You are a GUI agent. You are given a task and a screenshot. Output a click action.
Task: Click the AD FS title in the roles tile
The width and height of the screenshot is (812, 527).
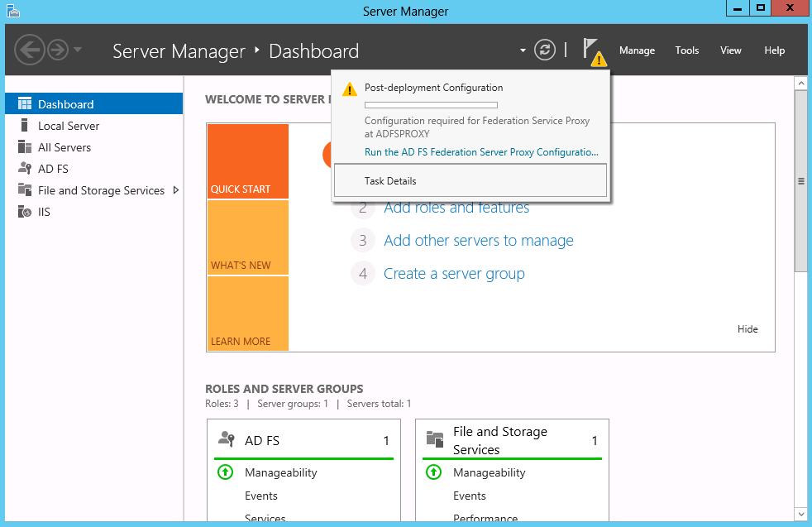(x=262, y=440)
